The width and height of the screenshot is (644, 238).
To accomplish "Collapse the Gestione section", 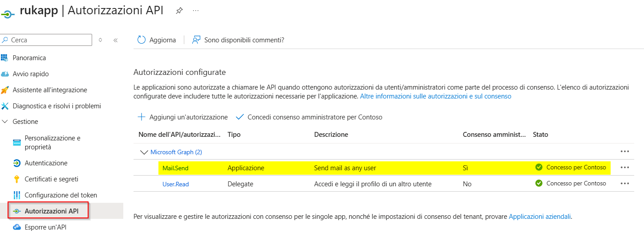I will click(x=4, y=122).
